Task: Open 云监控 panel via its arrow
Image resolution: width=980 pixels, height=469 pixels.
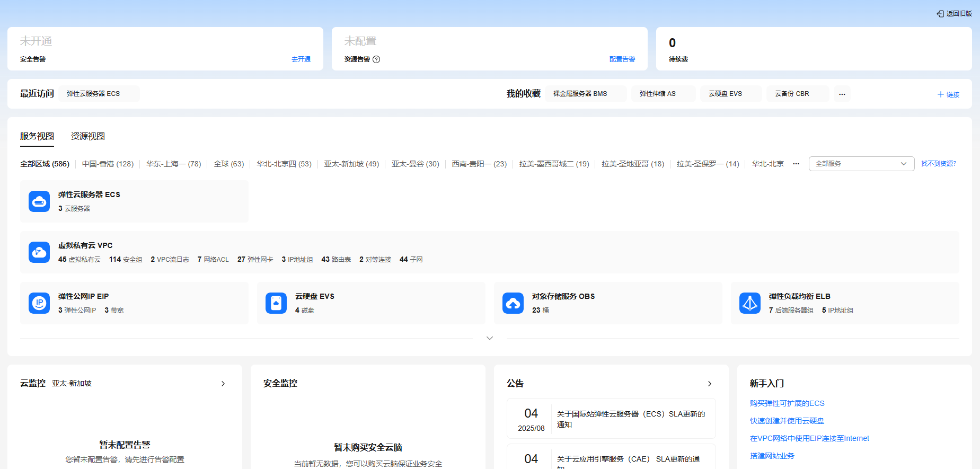Action: click(x=223, y=384)
